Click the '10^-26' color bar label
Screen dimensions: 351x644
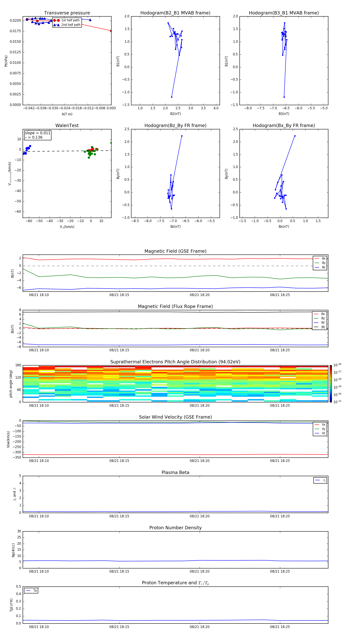(x=337, y=365)
